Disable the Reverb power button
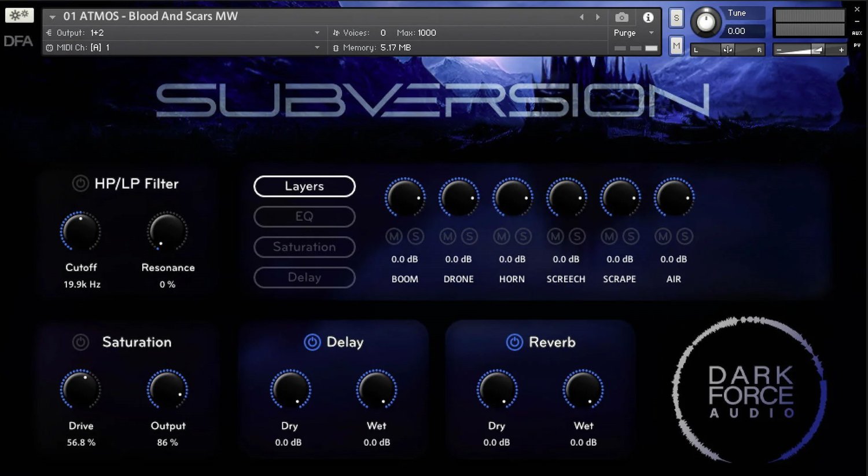 point(514,342)
